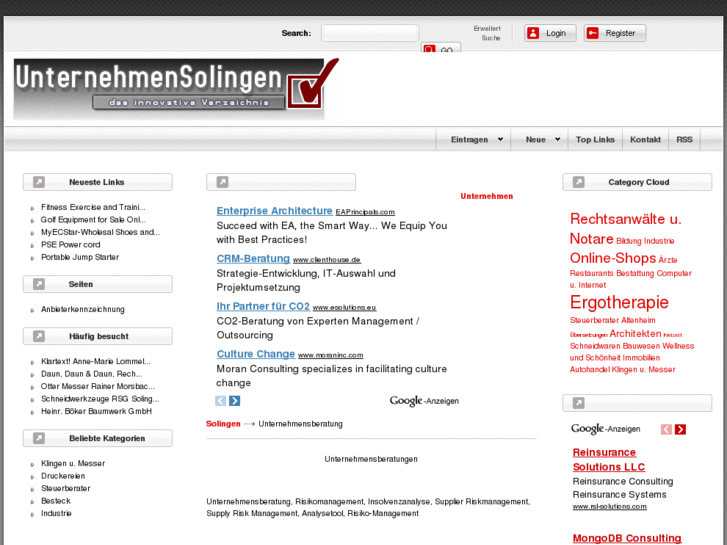
Task: Open www.rsl-solutions.com ad URL
Action: (x=609, y=507)
